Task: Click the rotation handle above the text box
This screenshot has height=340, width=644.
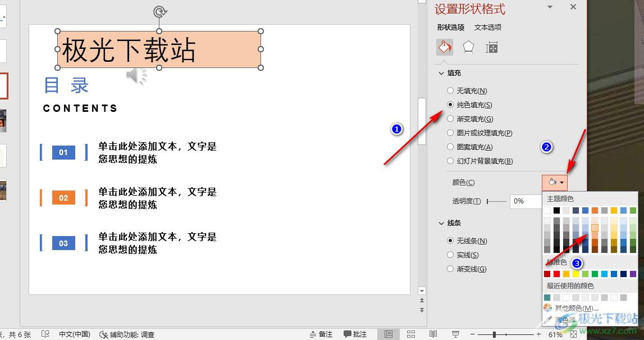Action: click(159, 11)
